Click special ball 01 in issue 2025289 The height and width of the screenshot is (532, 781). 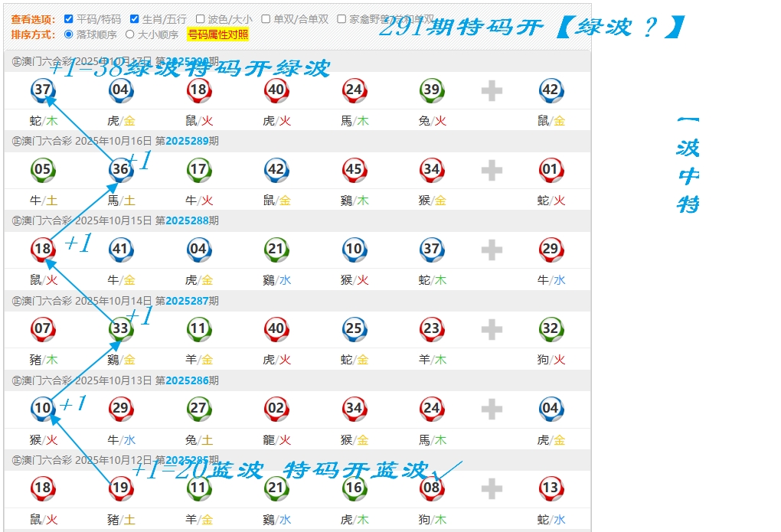551,170
